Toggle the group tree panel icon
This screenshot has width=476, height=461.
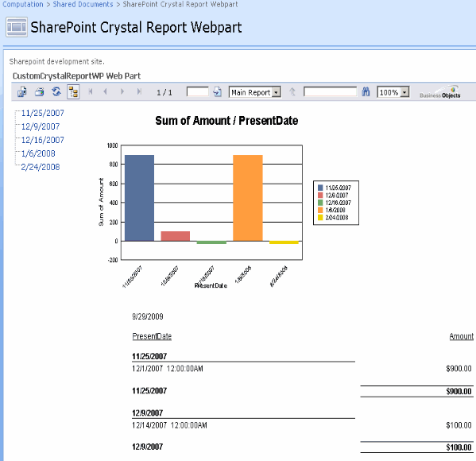(x=73, y=91)
